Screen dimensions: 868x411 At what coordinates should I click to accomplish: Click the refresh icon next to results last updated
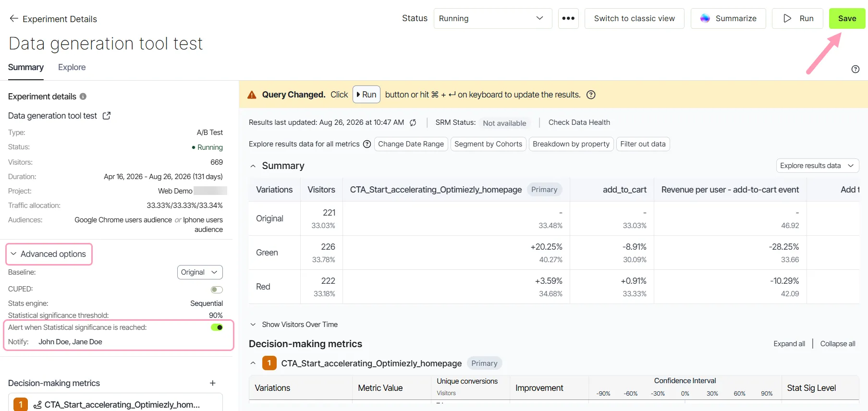click(x=413, y=122)
